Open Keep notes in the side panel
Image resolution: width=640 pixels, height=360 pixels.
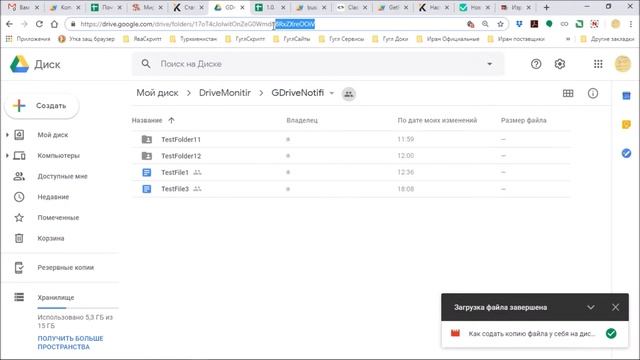(626, 124)
